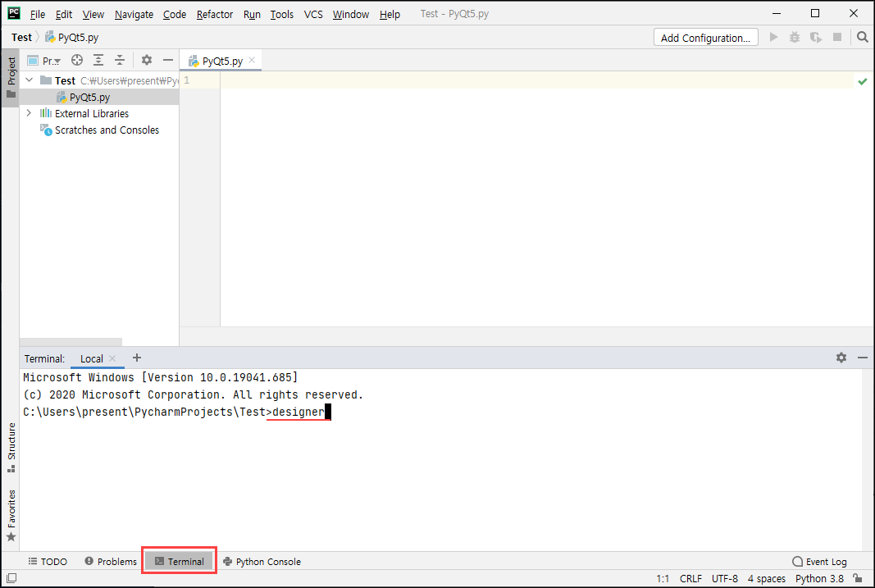Image resolution: width=875 pixels, height=588 pixels.
Task: Toggle the Favorites sidebar tab
Action: [11, 515]
